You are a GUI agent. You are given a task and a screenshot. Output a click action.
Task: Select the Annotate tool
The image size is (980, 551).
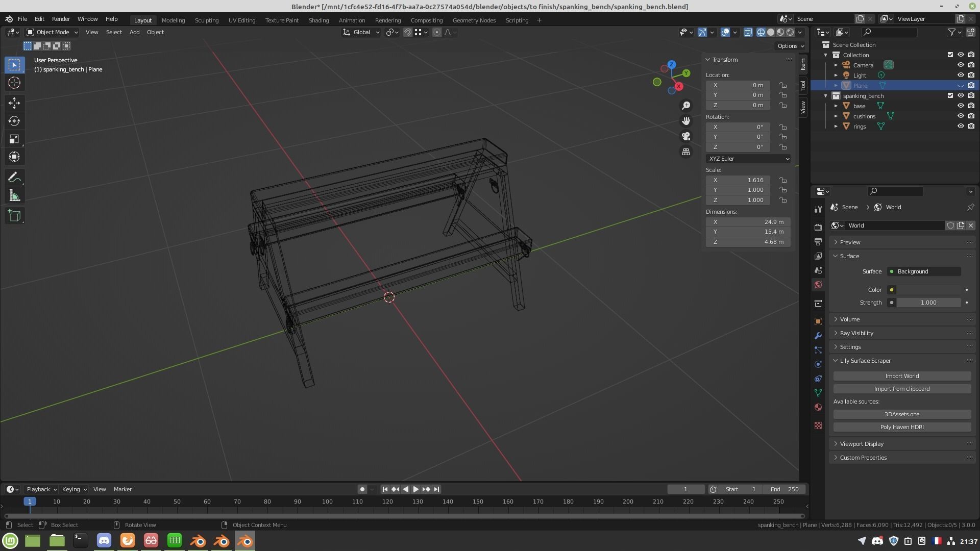(14, 178)
